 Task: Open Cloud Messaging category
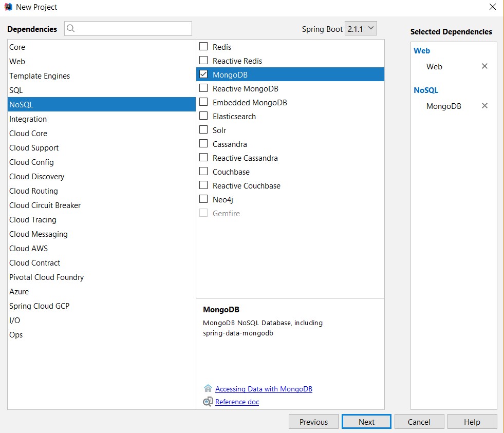coord(102,234)
